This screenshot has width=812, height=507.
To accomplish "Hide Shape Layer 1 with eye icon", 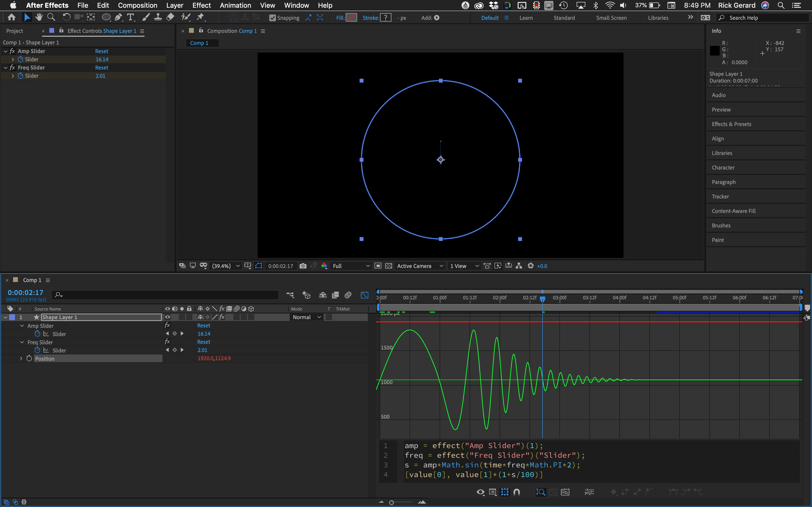I will tap(167, 317).
